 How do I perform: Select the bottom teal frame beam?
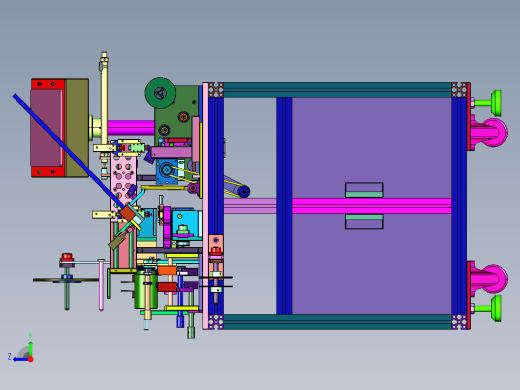point(337,322)
